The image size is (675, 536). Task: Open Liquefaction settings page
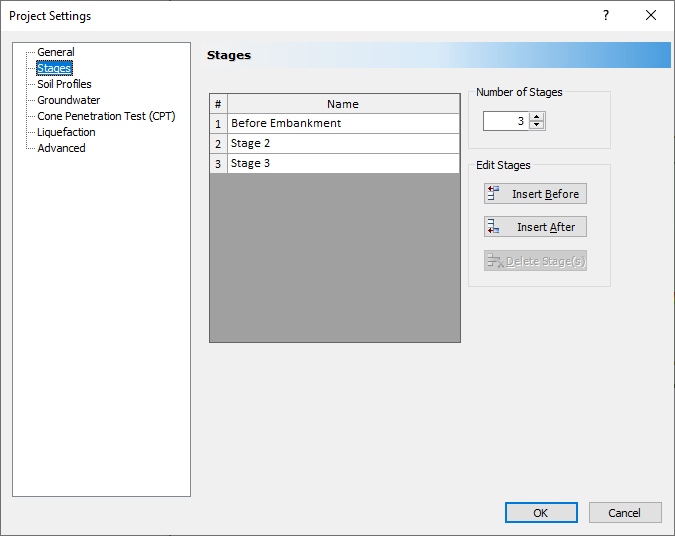66,132
